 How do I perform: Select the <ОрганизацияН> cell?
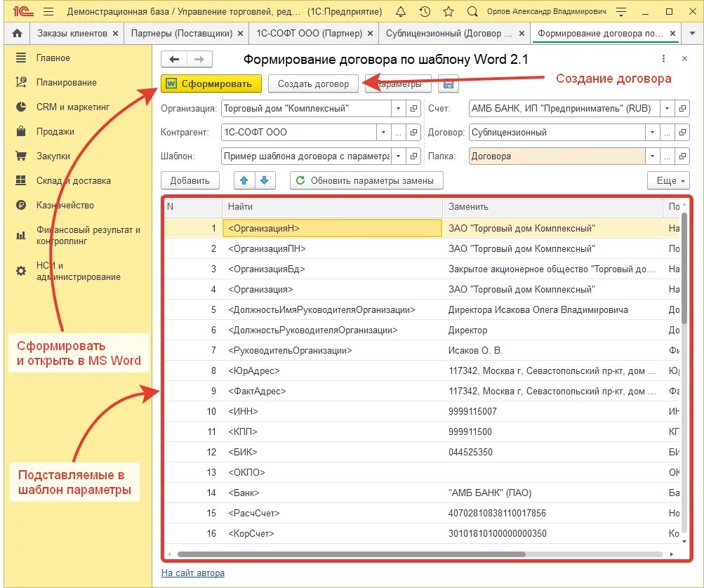[x=332, y=228]
